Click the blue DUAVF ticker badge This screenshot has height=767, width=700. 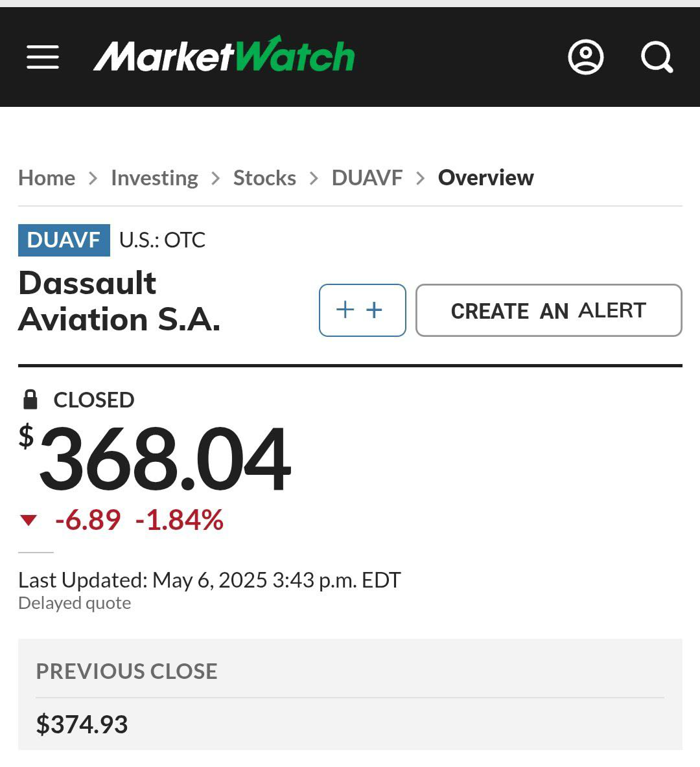tap(64, 240)
